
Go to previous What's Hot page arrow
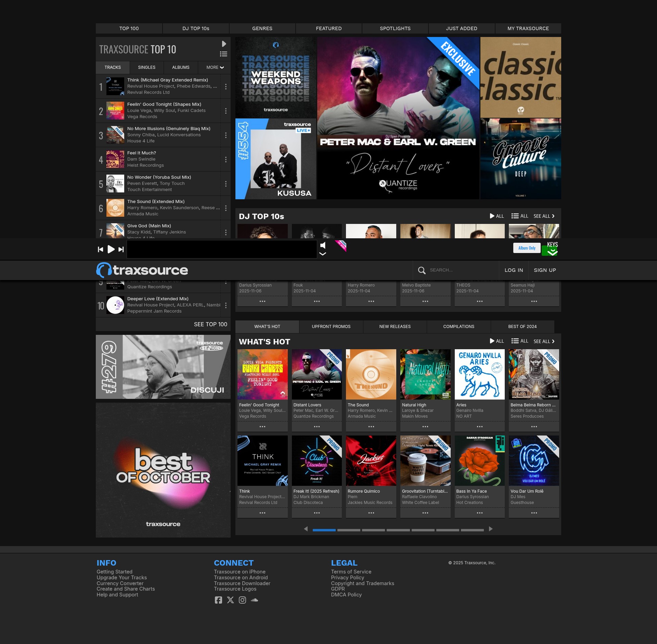(x=306, y=529)
